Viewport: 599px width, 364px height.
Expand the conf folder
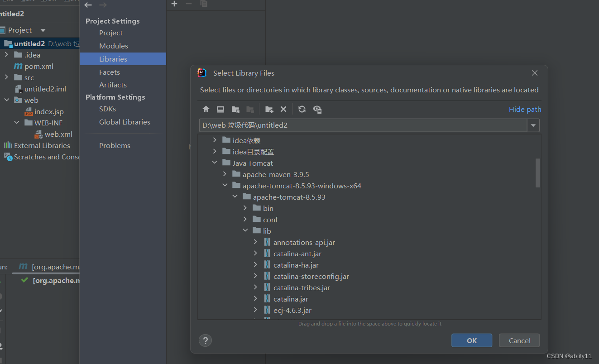(245, 220)
